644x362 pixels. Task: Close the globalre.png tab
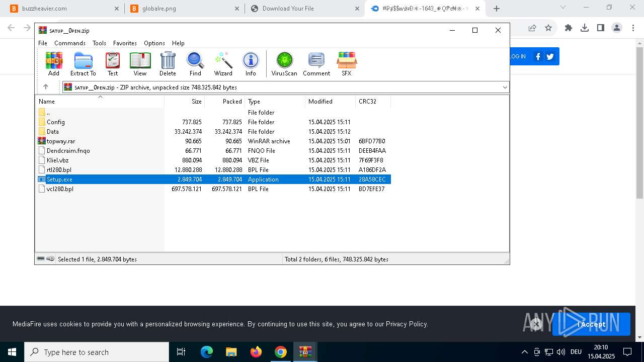(x=237, y=9)
